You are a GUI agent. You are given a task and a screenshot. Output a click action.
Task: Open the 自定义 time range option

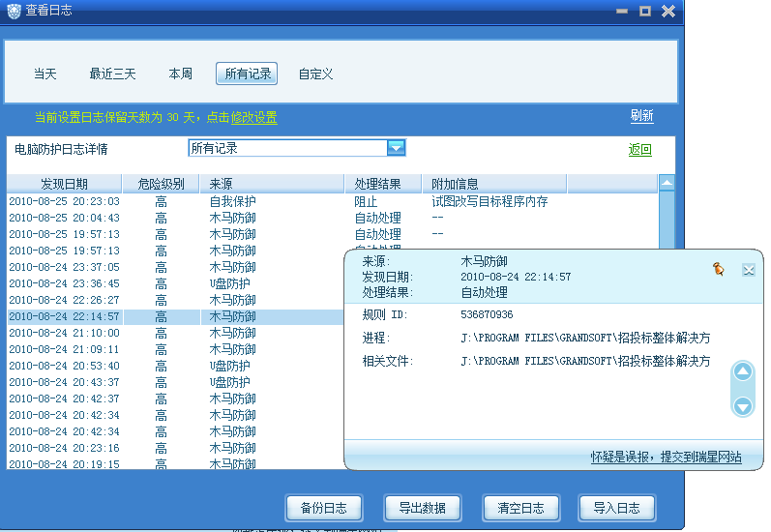(315, 74)
